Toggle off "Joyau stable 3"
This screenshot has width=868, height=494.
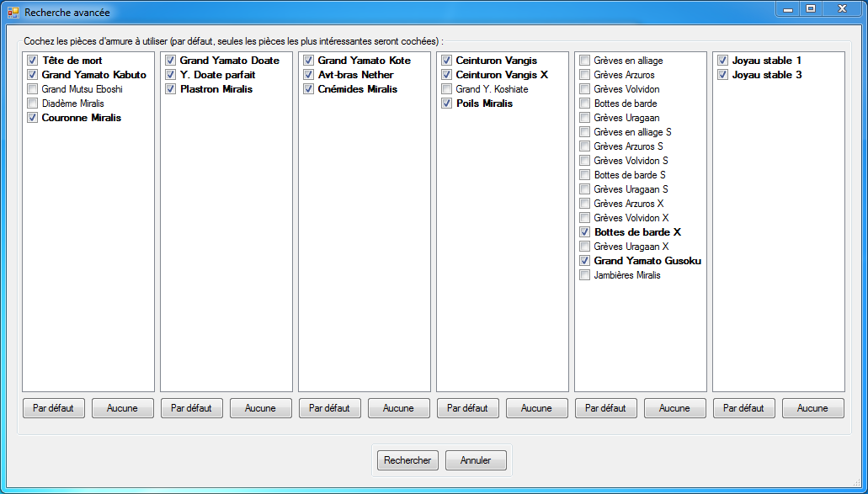point(722,75)
